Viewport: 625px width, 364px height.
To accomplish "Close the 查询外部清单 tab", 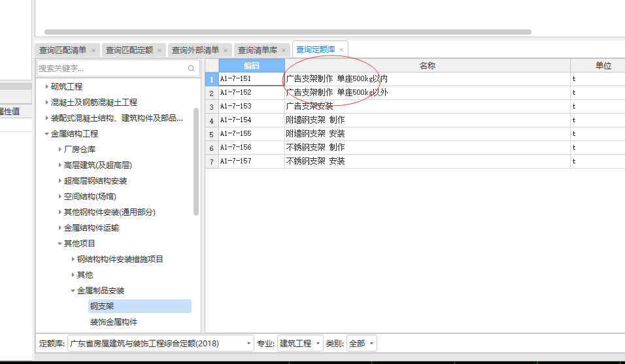I will pos(226,50).
